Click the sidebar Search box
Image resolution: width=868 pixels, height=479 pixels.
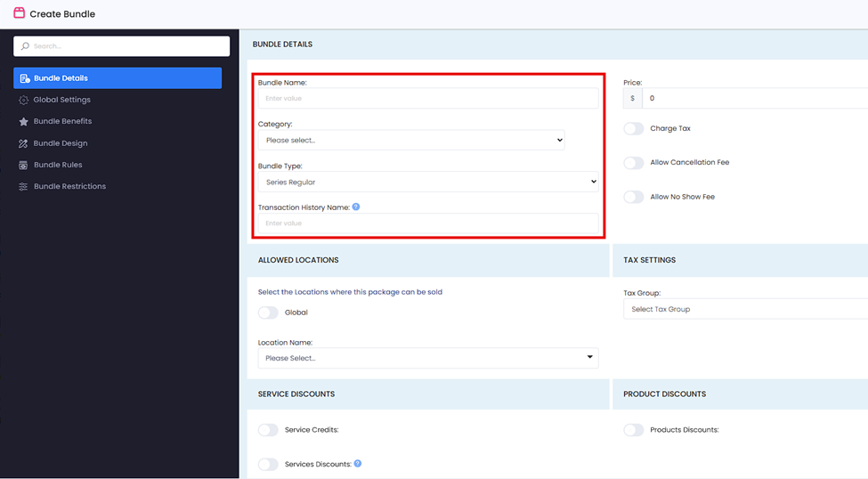click(121, 46)
